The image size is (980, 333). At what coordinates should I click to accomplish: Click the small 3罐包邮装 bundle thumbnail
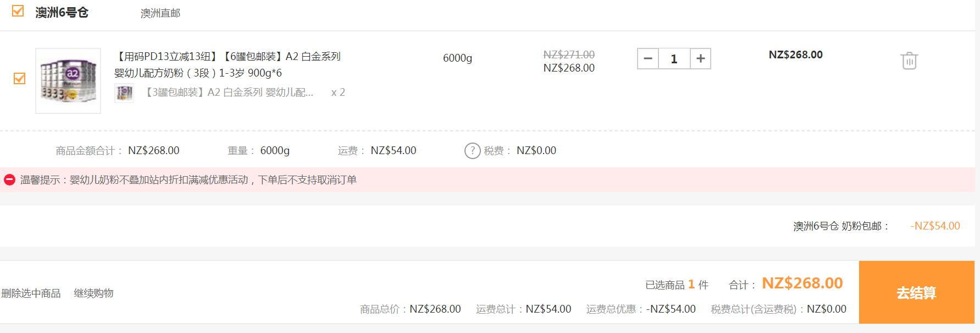click(x=124, y=93)
